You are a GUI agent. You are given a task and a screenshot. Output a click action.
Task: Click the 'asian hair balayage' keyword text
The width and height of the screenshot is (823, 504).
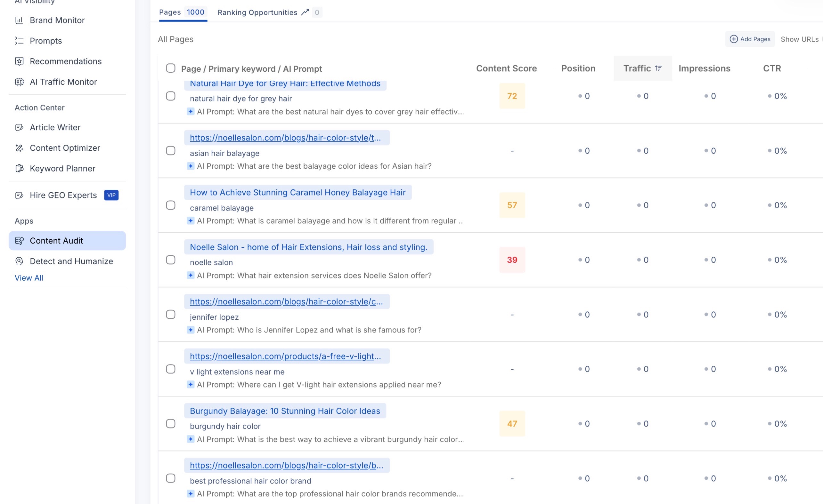224,154
